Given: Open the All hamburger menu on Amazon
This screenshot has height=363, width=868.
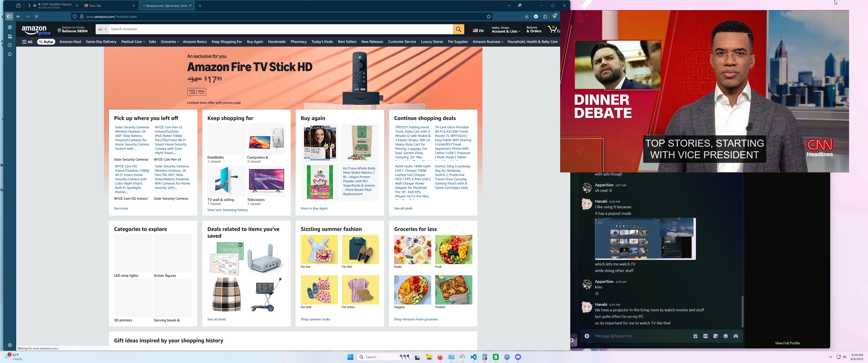Looking at the screenshot, I should click(x=27, y=42).
